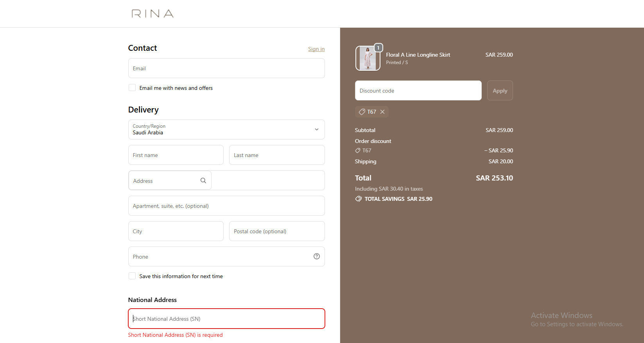Select the First name field

point(176,155)
